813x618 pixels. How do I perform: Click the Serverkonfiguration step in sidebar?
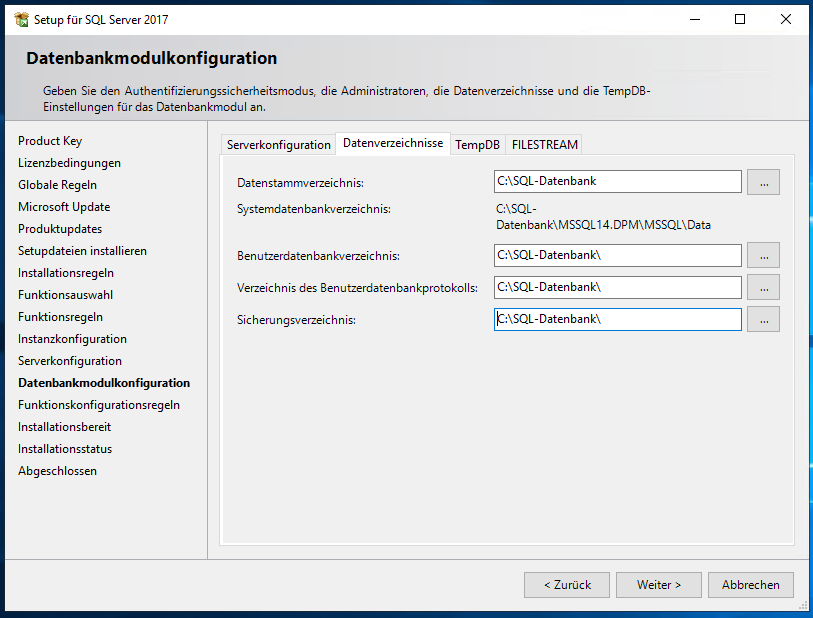click(x=70, y=361)
